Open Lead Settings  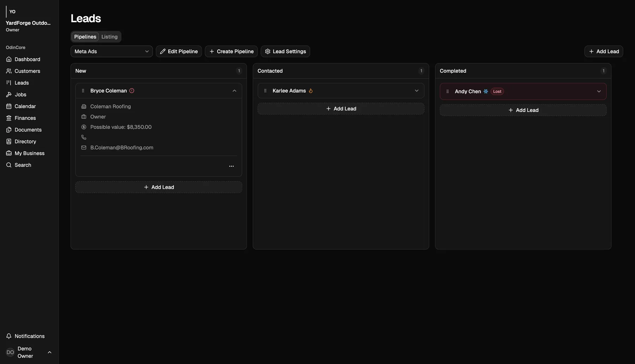click(x=285, y=51)
